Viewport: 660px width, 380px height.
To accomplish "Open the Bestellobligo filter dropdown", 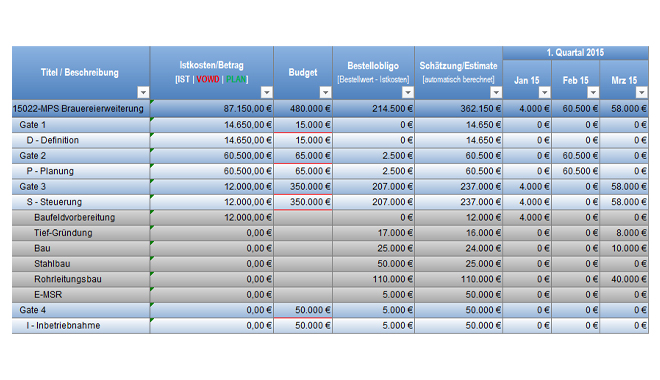I will pyautogui.click(x=407, y=92).
